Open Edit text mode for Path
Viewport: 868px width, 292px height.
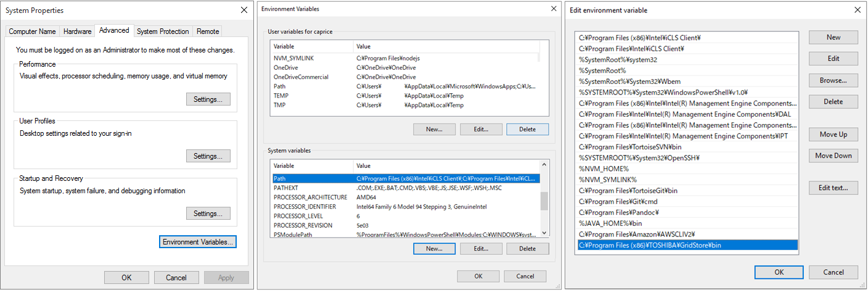point(833,188)
